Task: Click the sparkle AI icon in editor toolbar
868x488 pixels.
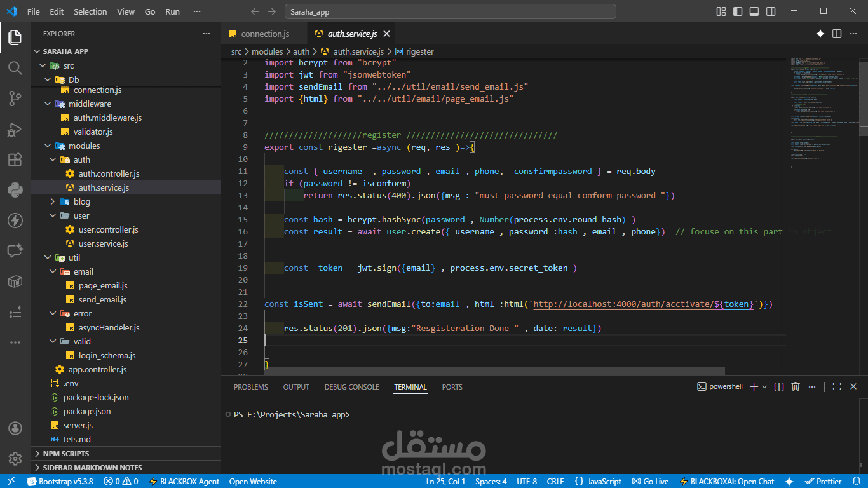Action: click(820, 34)
